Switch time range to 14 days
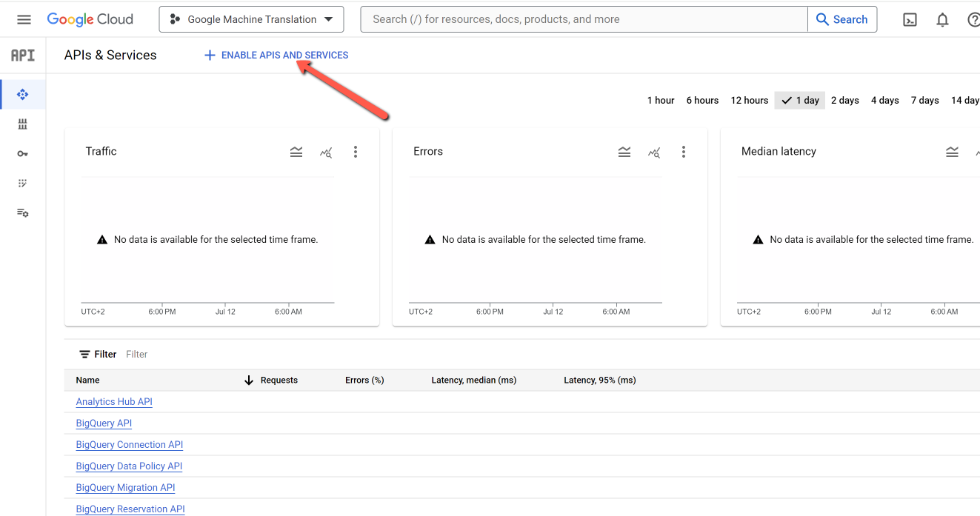Image resolution: width=980 pixels, height=516 pixels. coord(964,101)
